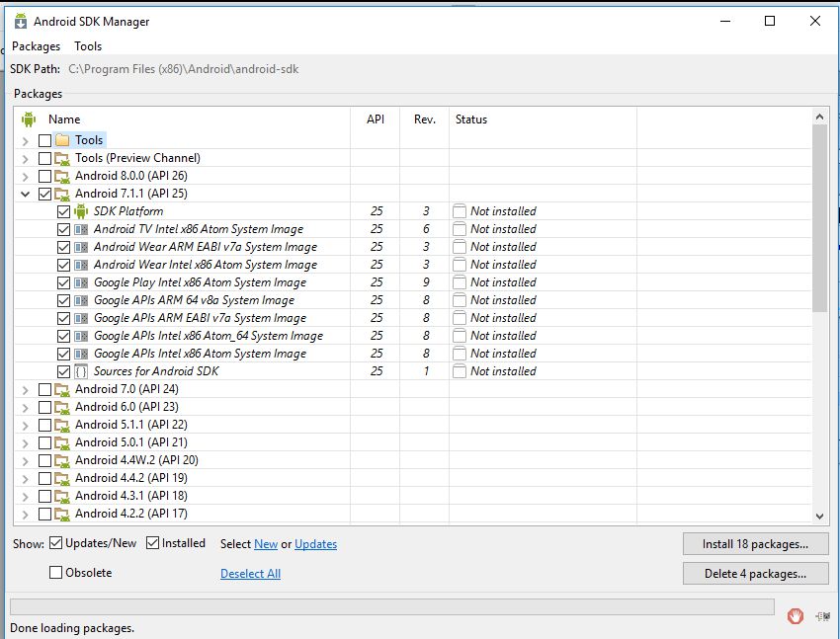840x639 pixels.
Task: Click the Deselect All link
Action: click(250, 574)
